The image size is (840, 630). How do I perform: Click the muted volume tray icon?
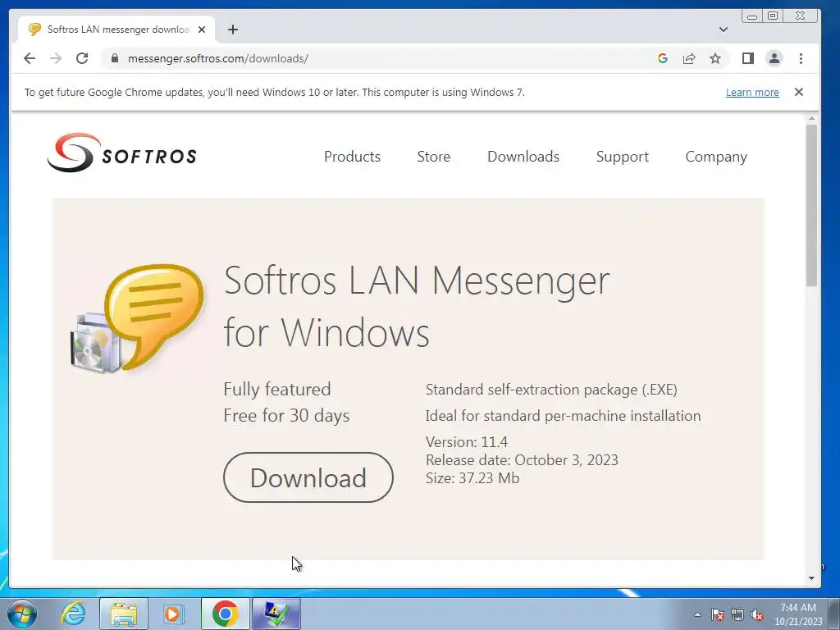(x=757, y=614)
